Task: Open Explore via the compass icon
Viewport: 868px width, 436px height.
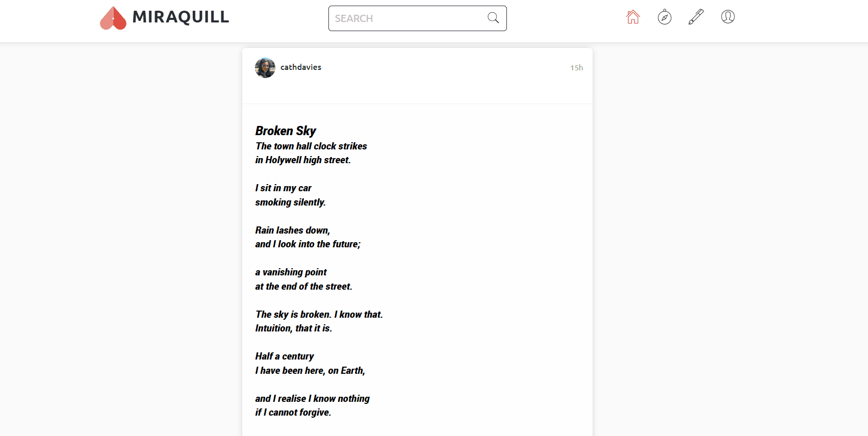Action: tap(664, 17)
